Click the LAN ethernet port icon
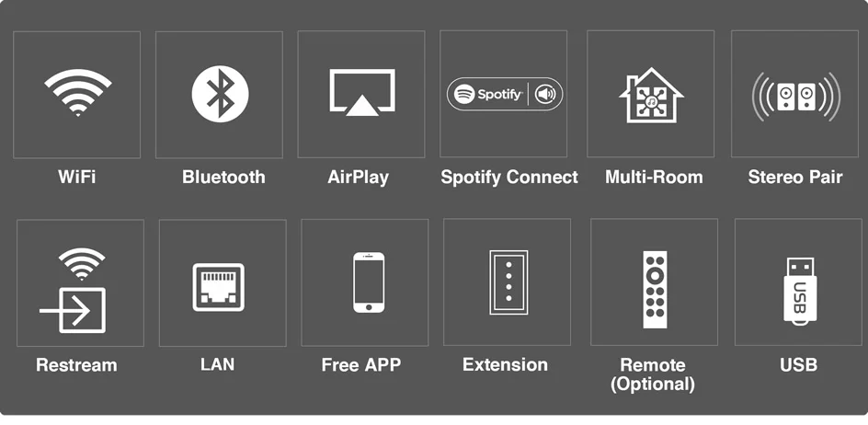The image size is (868, 425). point(218,286)
